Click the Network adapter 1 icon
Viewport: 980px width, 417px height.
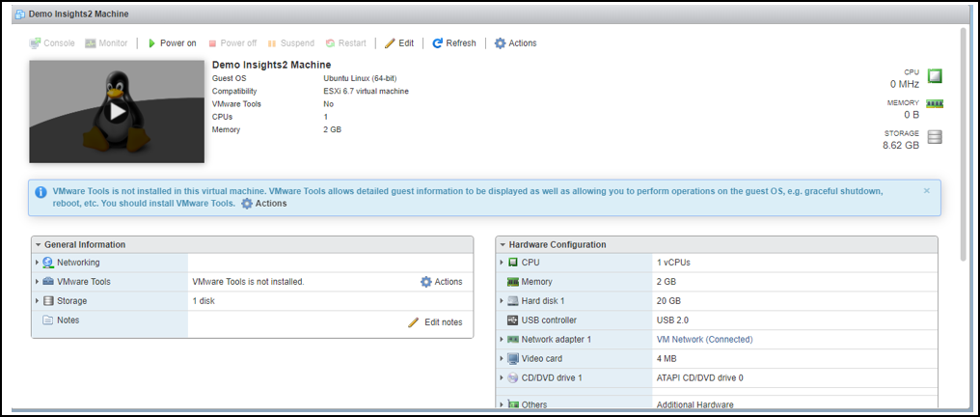tap(512, 340)
